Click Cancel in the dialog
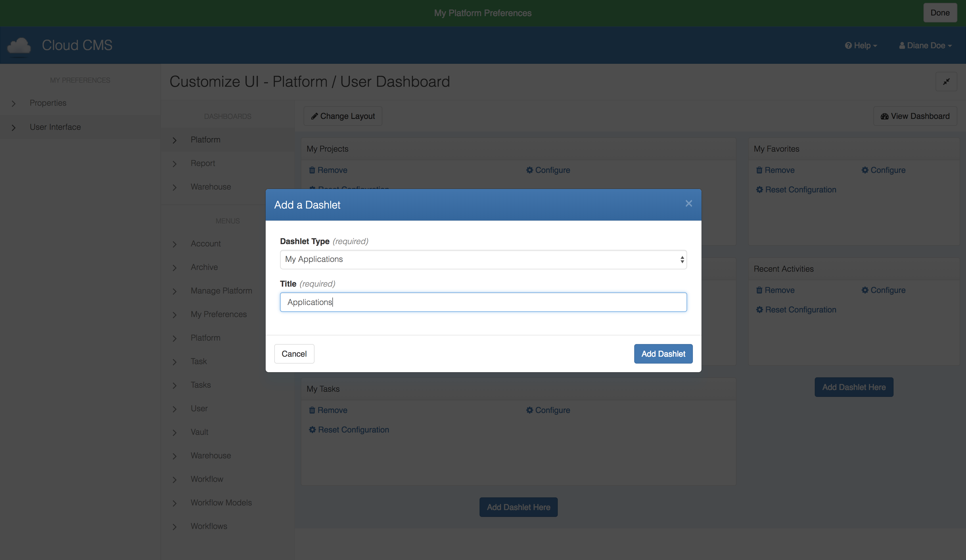Screen dimensions: 966x560 click(x=294, y=354)
